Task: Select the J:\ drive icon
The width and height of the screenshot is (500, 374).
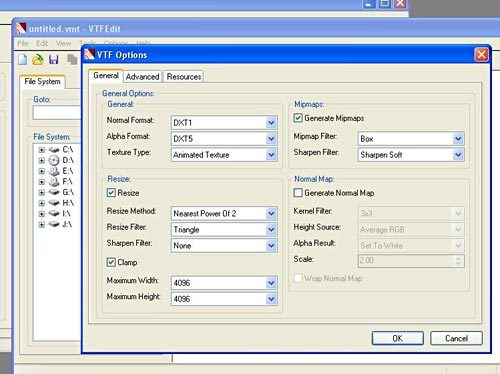Action: [54, 224]
